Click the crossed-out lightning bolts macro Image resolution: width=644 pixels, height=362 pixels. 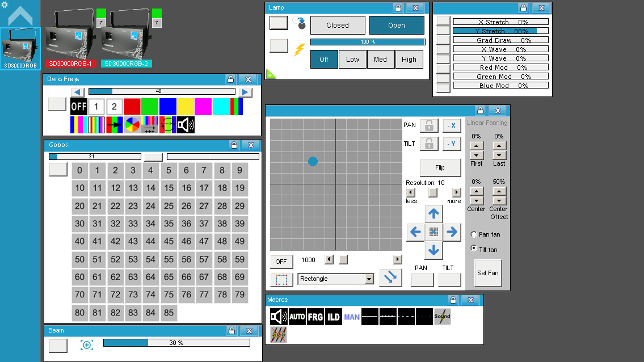[x=279, y=335]
